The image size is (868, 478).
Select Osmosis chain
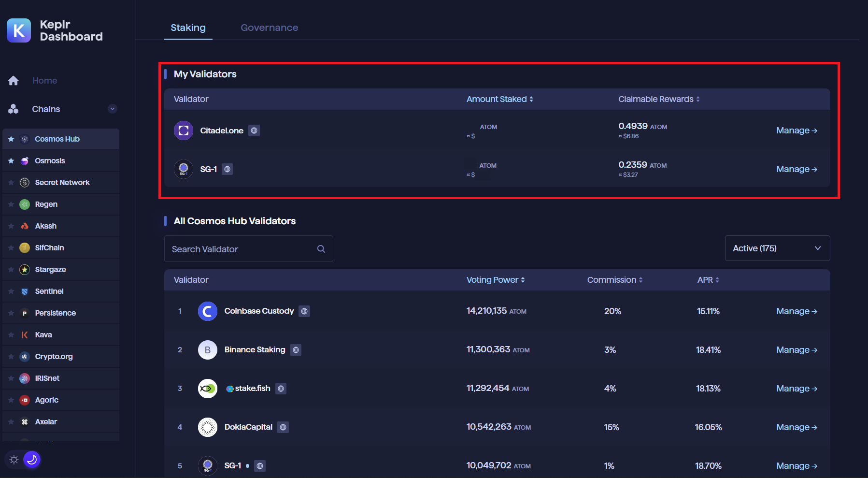61,161
